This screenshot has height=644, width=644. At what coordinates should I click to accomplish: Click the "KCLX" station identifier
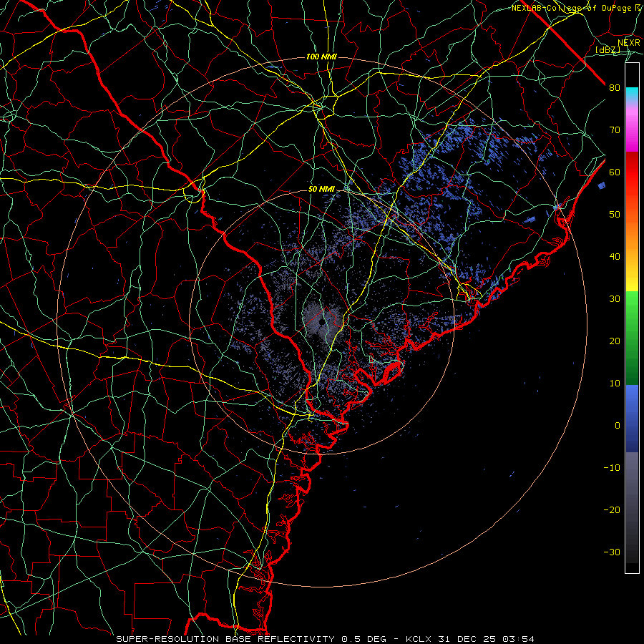[419, 639]
